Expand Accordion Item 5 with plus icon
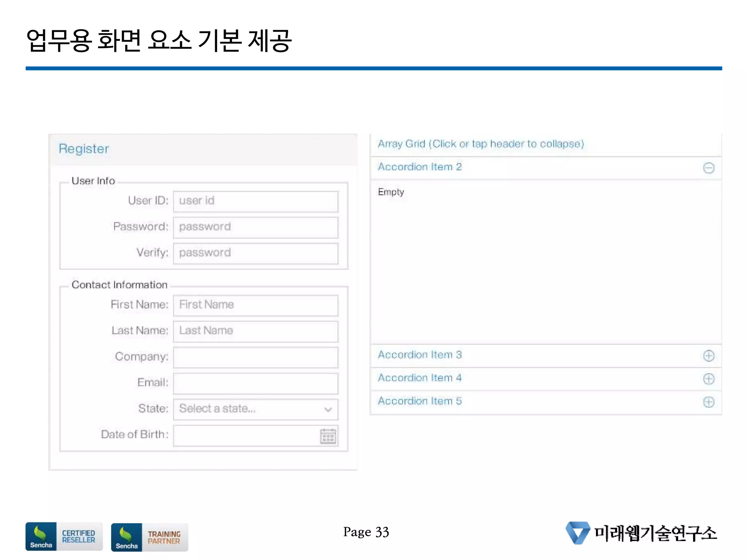The image size is (747, 560). 709,402
